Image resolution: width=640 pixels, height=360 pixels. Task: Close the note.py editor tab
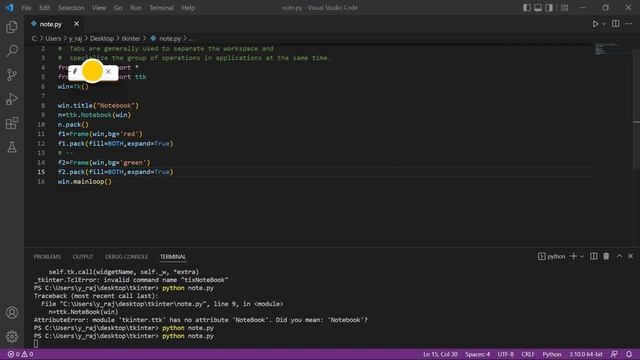pyautogui.click(x=76, y=24)
